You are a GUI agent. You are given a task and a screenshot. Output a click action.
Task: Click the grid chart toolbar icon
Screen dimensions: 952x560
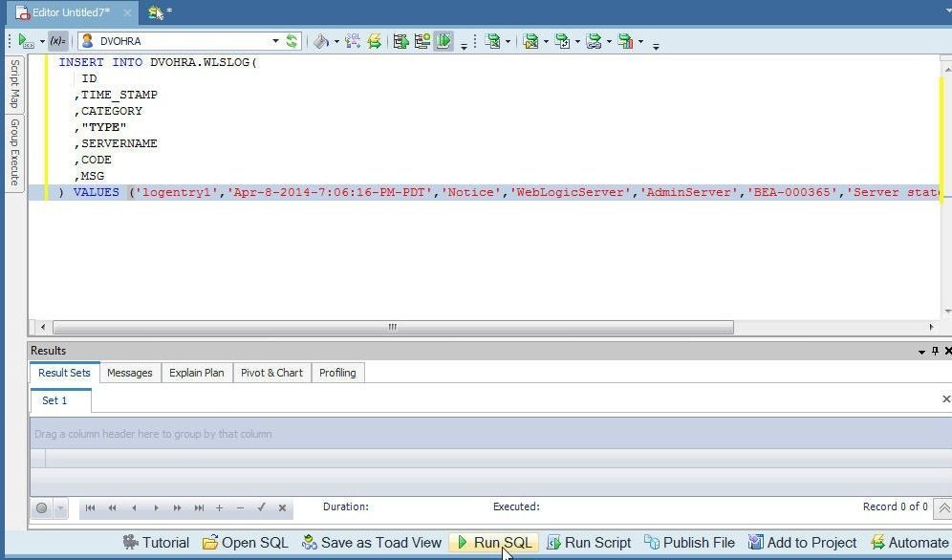pyautogui.click(x=625, y=41)
